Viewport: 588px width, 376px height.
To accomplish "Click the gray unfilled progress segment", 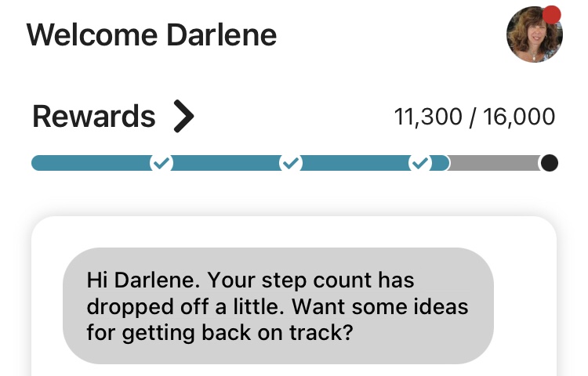I will [494, 163].
